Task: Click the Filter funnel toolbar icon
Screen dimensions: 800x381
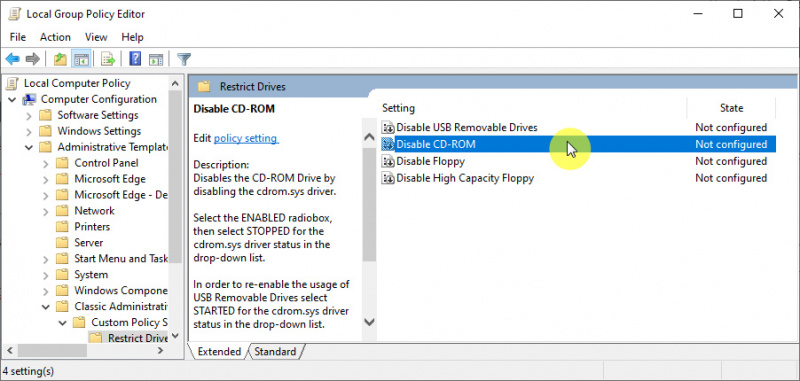Action: (184, 59)
